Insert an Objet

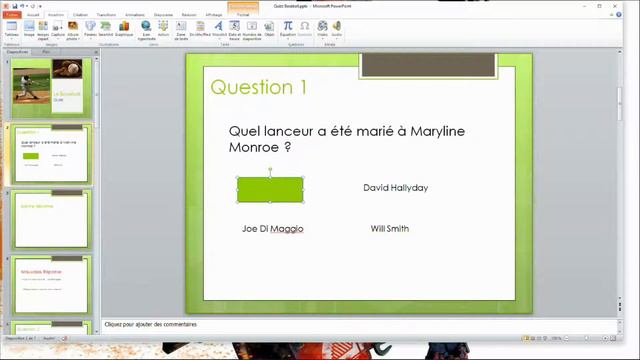click(x=269, y=28)
